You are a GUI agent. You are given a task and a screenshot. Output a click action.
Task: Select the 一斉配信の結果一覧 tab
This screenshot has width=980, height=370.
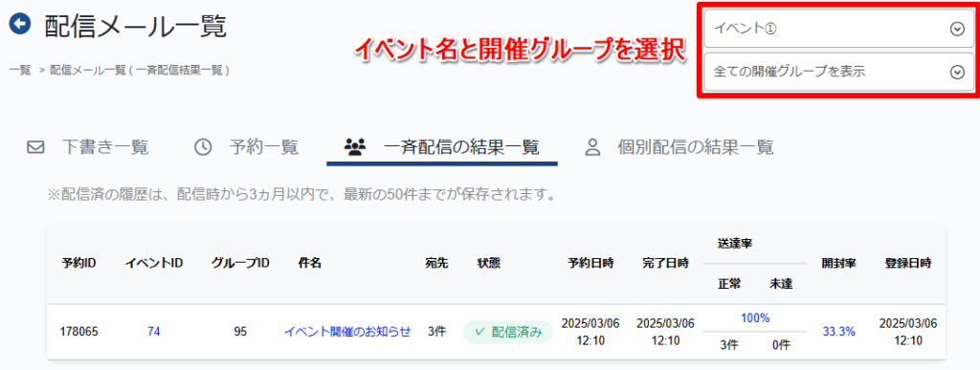coord(441,147)
